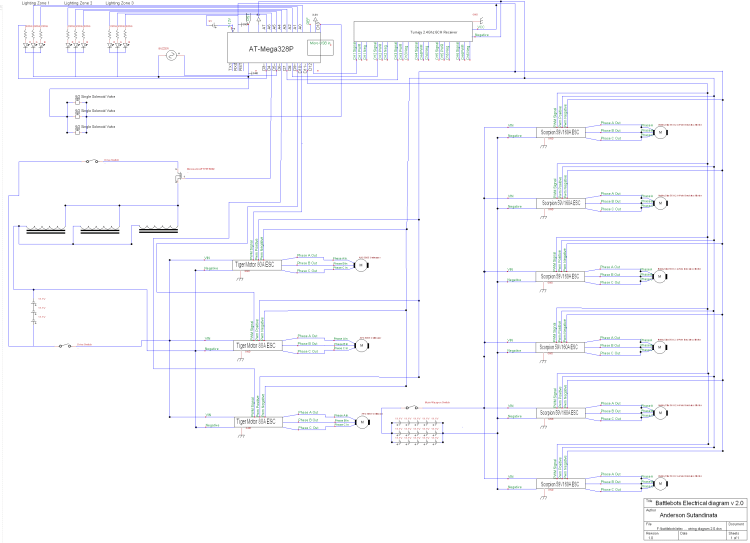Screen dimensions: 750x543
Task: Click the battery cell stack on the left
Action: pos(36,308)
